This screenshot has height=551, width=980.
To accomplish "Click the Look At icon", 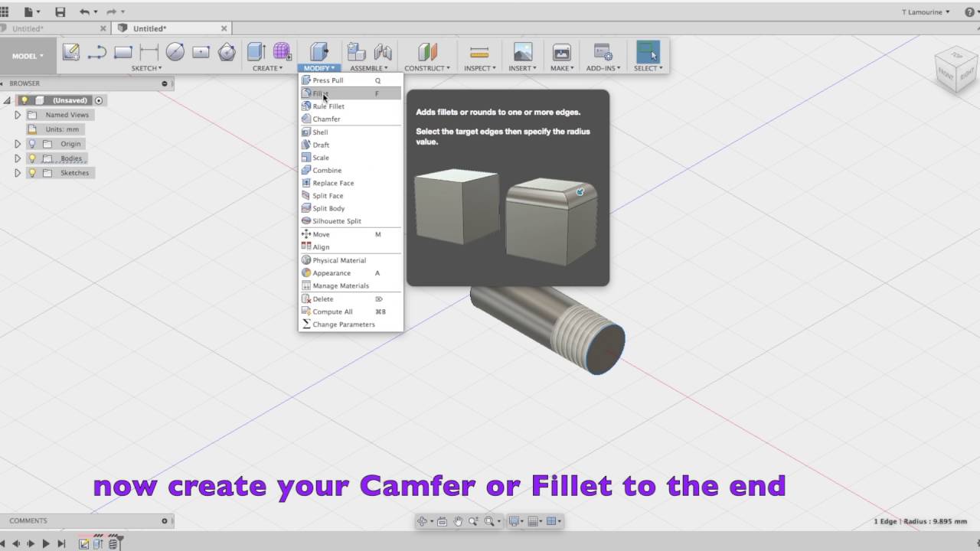I will point(442,521).
